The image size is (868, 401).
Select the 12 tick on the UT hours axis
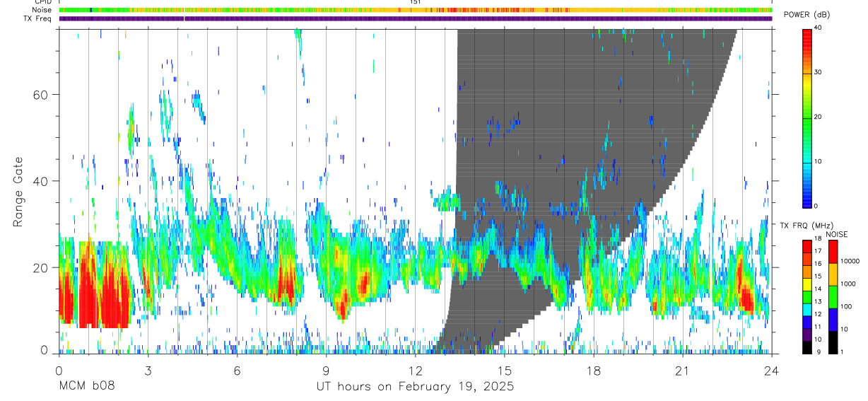pos(415,370)
